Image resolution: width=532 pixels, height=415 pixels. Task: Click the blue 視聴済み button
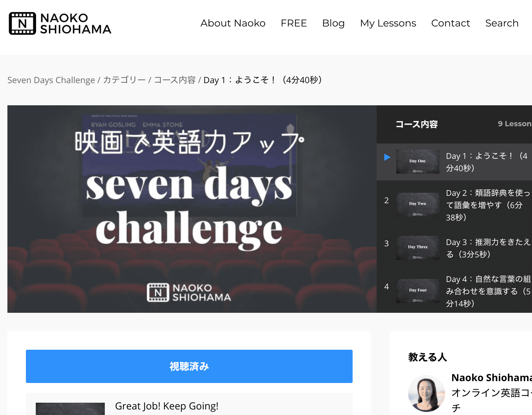[x=189, y=366]
